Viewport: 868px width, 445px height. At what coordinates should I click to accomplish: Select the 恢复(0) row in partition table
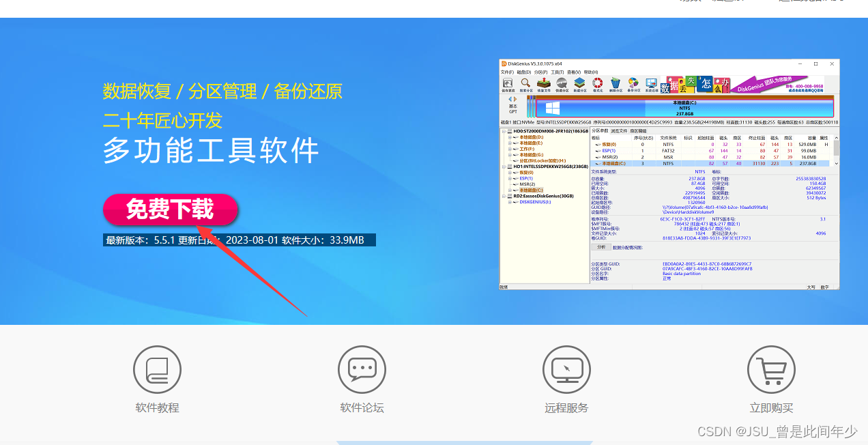(710, 145)
